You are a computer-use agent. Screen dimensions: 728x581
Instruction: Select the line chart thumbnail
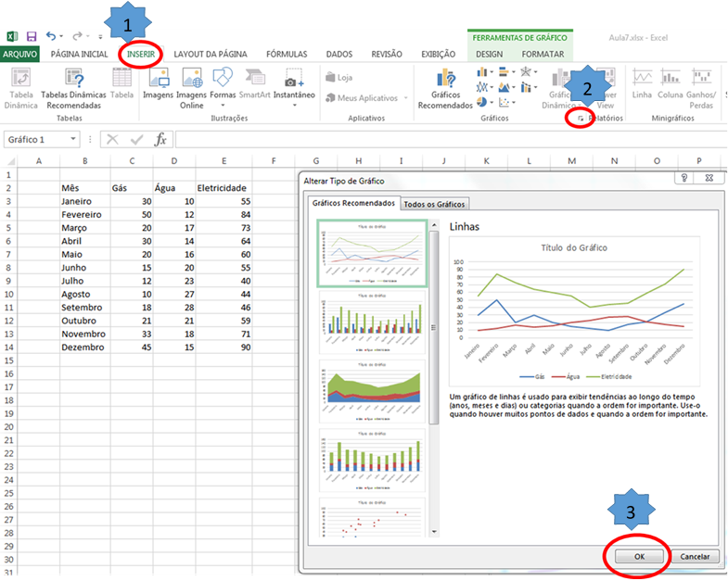click(372, 253)
